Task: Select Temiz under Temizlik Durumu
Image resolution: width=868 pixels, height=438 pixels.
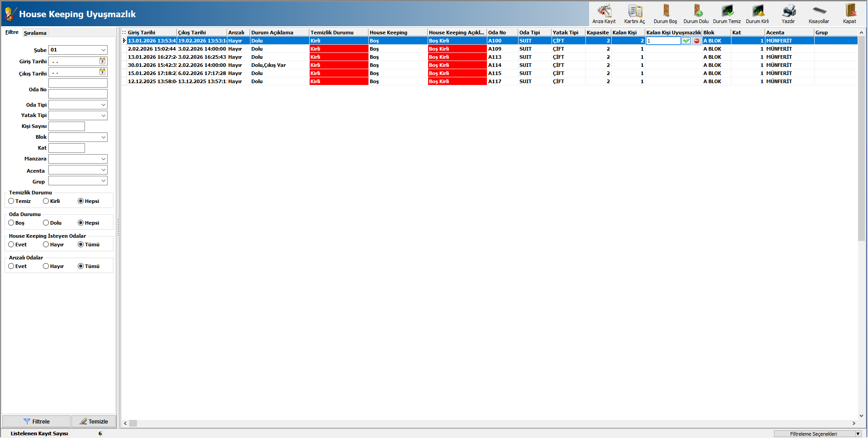Action: coord(11,201)
